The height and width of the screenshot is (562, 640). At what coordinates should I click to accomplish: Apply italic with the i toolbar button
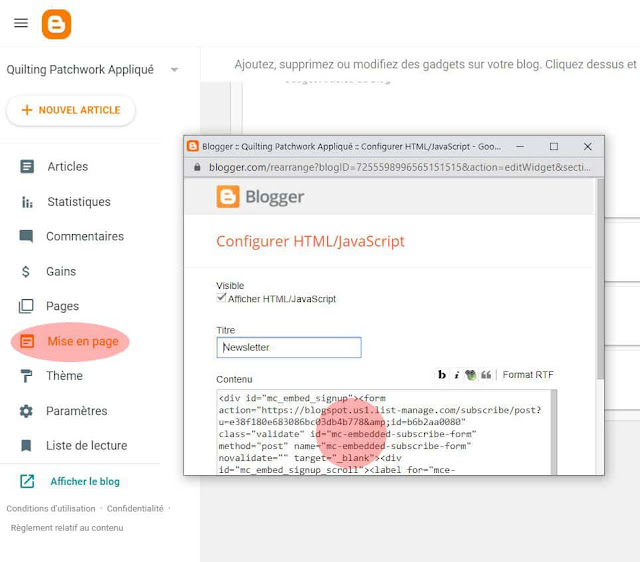[x=456, y=375]
